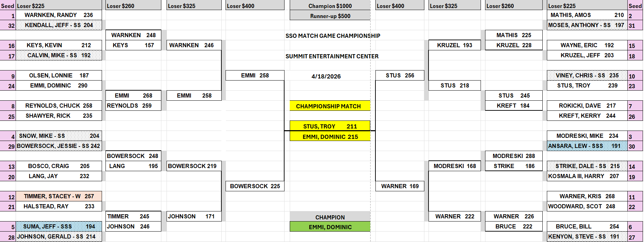The width and height of the screenshot is (644, 242).
Task: Select the seed 32 KENDALL, JEFF cell
Action: coord(59,25)
